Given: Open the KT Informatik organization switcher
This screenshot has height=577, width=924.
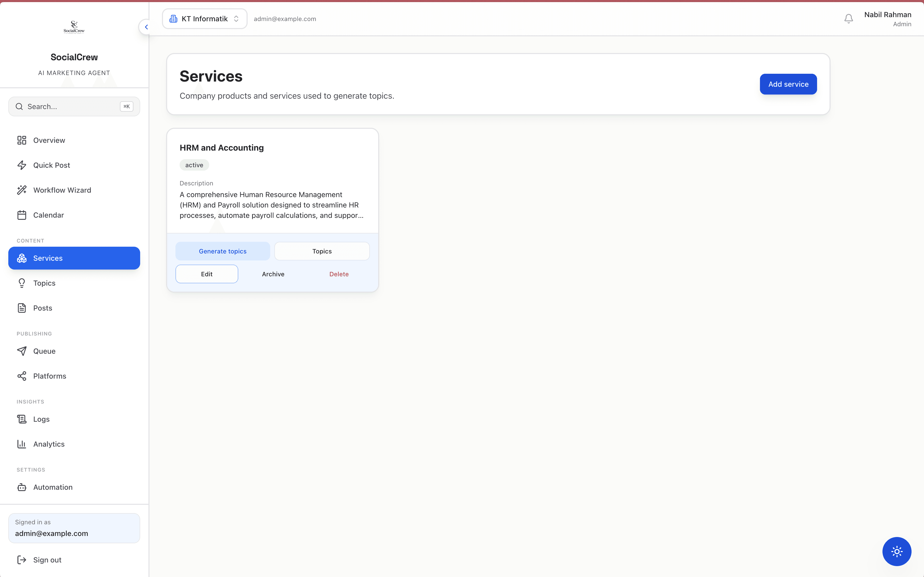Looking at the screenshot, I should [205, 19].
